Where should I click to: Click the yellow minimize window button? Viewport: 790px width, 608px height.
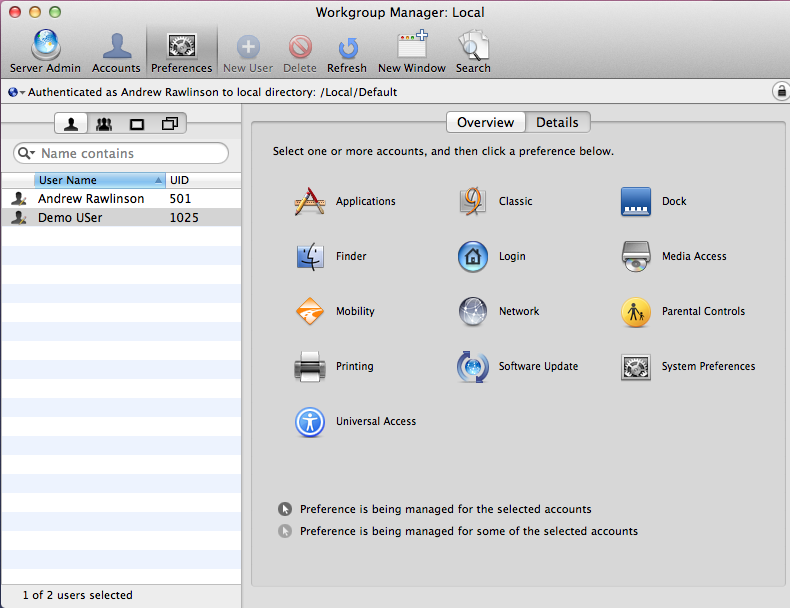tap(35, 12)
